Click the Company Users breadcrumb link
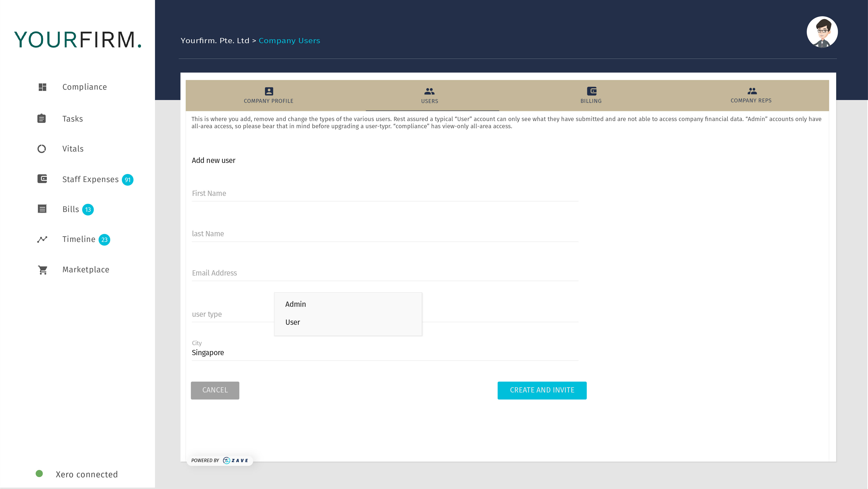The image size is (868, 489). pyautogui.click(x=289, y=41)
